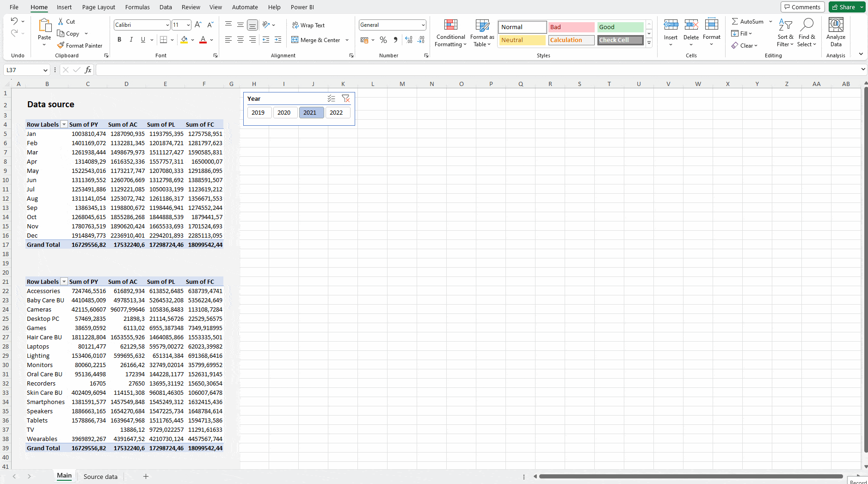The height and width of the screenshot is (484, 868).
Task: Clear filters in the Year slicer
Action: pyautogui.click(x=346, y=98)
